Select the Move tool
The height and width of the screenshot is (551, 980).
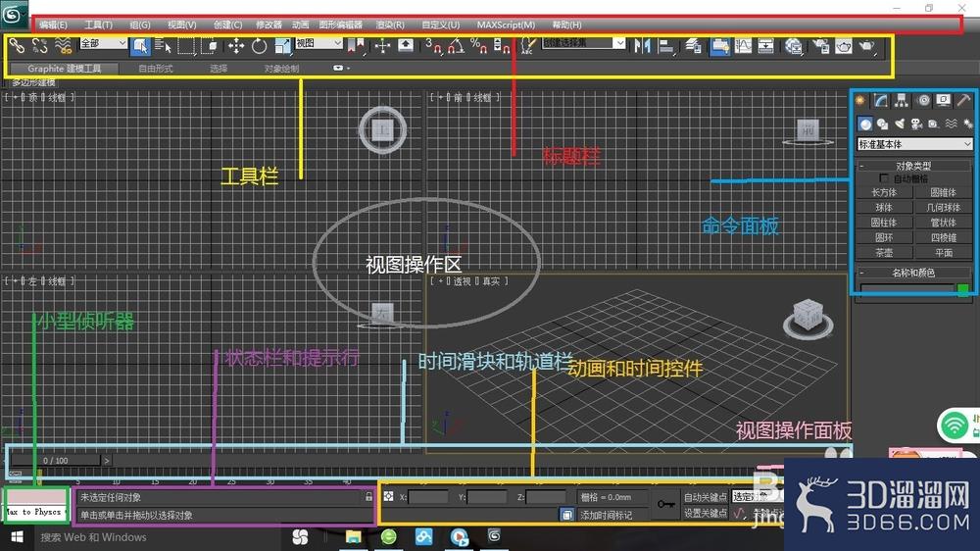coord(235,46)
